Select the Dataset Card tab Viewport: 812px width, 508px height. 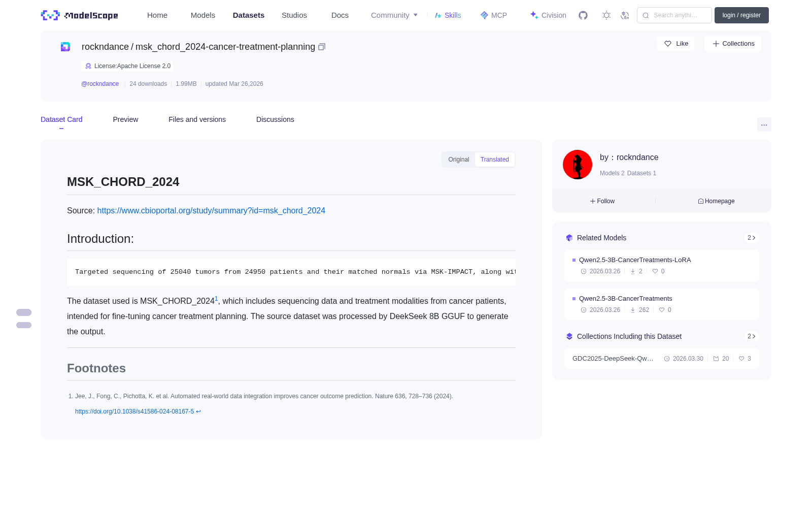pyautogui.click(x=61, y=119)
